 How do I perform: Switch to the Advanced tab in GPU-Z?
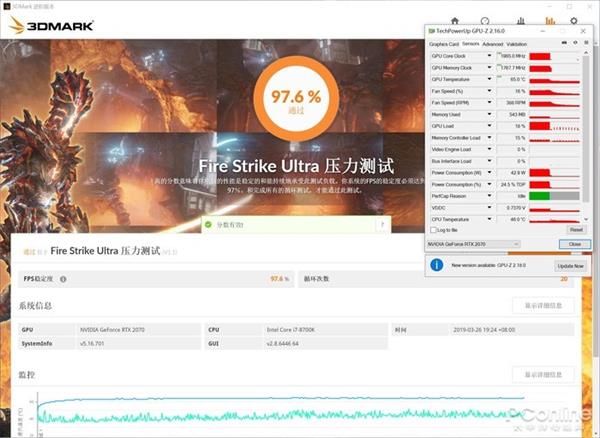[x=492, y=44]
